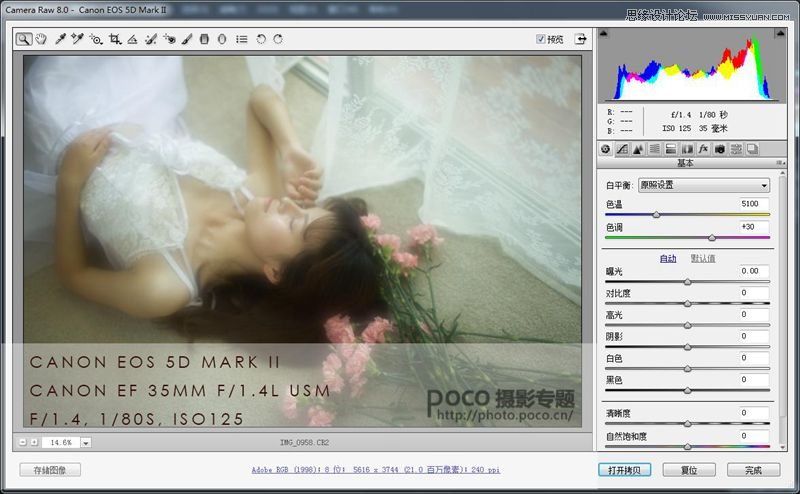Switch to the Split Toning panel tab
The height and width of the screenshot is (494, 800).
(671, 149)
